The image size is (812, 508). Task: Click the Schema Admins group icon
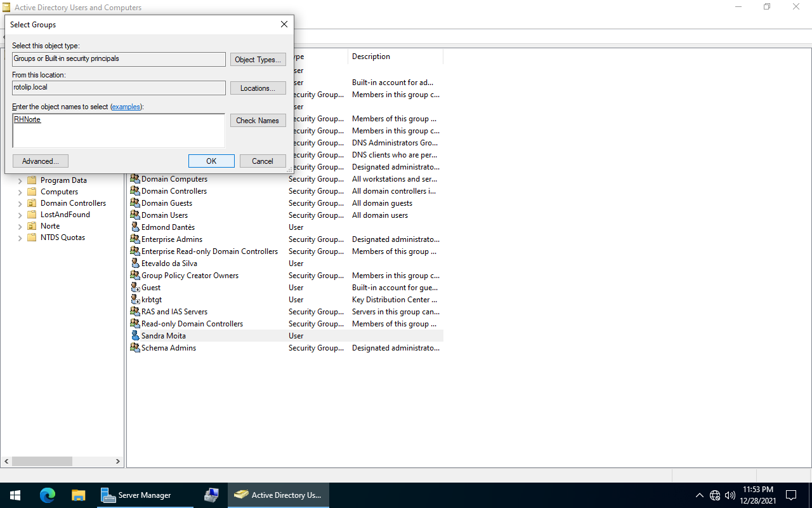point(134,348)
